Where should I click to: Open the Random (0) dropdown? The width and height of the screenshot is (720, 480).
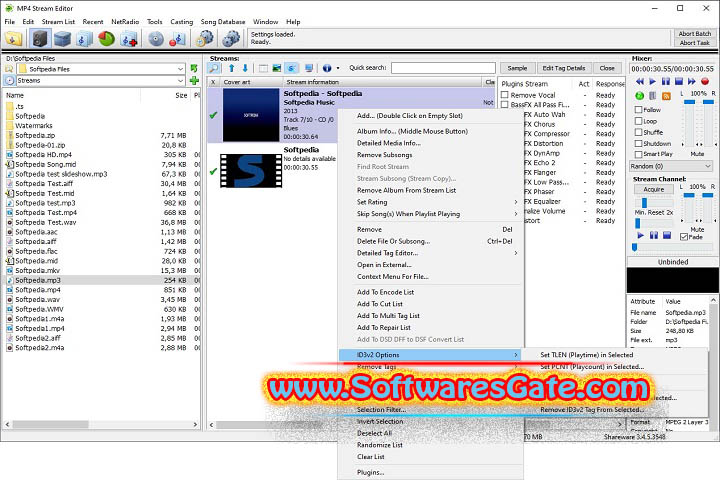point(671,166)
